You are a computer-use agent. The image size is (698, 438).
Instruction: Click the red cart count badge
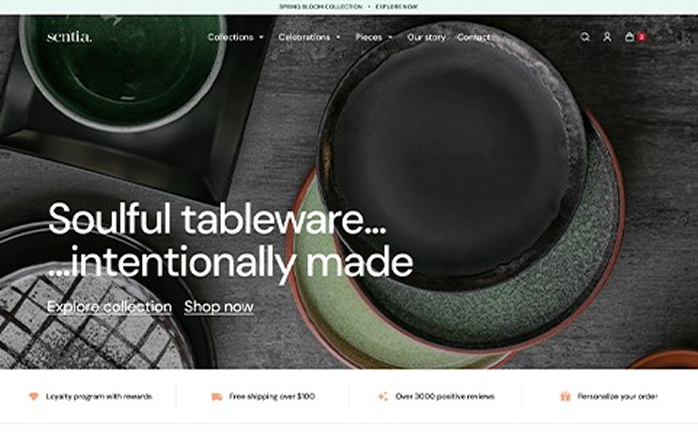(641, 37)
